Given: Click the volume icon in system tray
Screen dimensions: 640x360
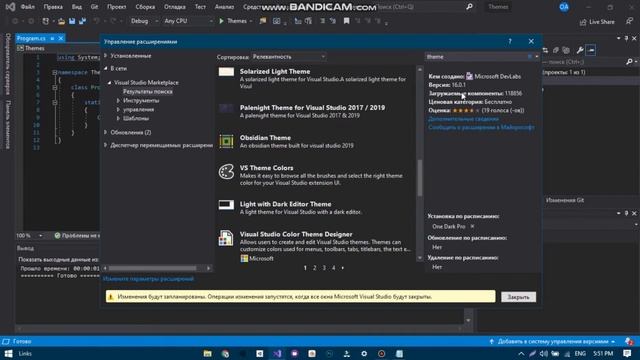Looking at the screenshot, I should 544,353.
